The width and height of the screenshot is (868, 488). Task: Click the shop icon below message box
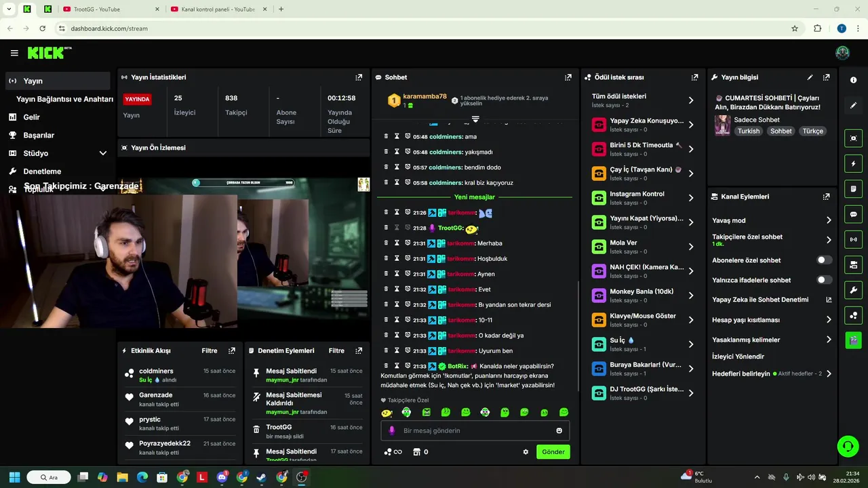coord(416,452)
